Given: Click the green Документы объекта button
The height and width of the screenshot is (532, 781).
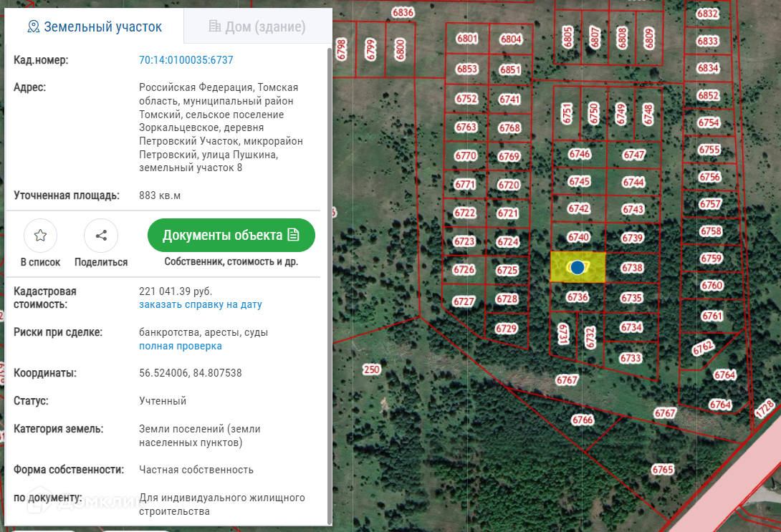Looking at the screenshot, I should tap(231, 235).
